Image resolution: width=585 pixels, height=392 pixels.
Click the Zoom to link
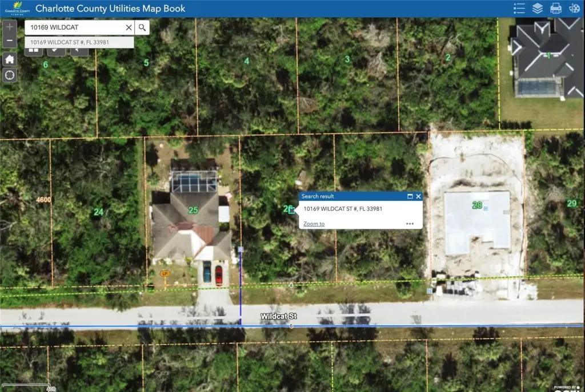(314, 224)
